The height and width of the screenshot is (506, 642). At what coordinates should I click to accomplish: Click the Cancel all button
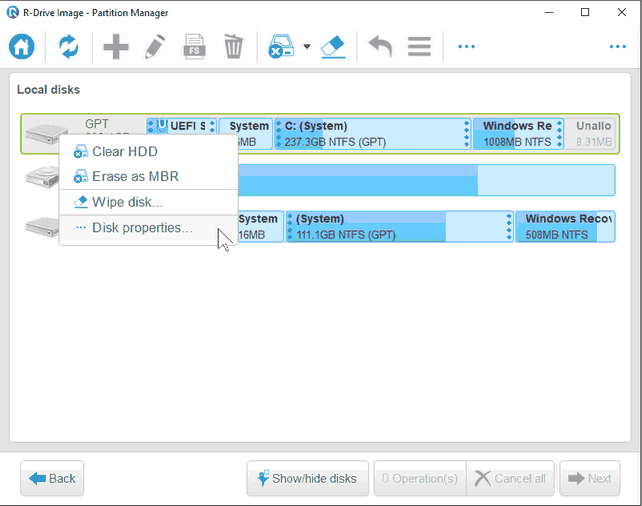(x=511, y=478)
